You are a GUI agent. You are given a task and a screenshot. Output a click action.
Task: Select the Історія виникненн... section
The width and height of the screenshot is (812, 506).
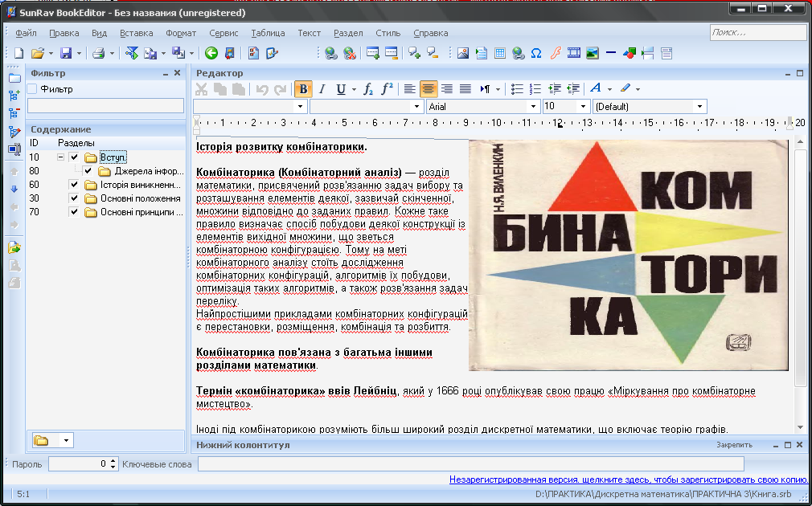pyautogui.click(x=141, y=185)
